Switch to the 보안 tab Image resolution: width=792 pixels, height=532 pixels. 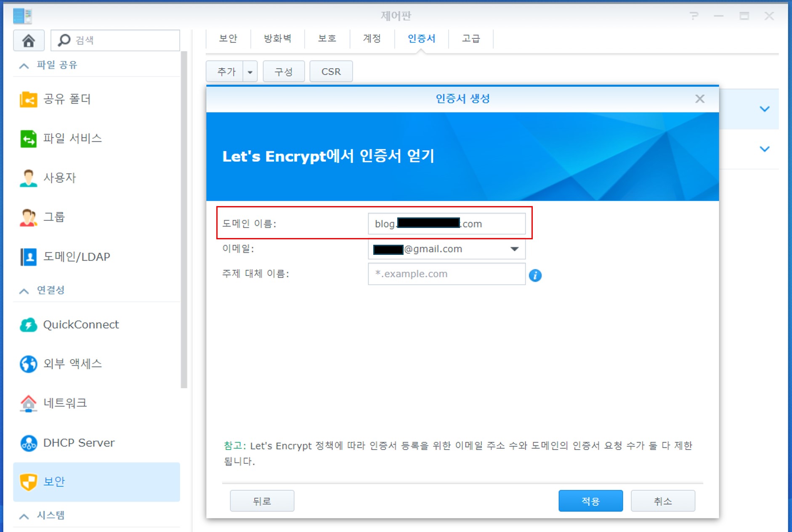click(228, 39)
